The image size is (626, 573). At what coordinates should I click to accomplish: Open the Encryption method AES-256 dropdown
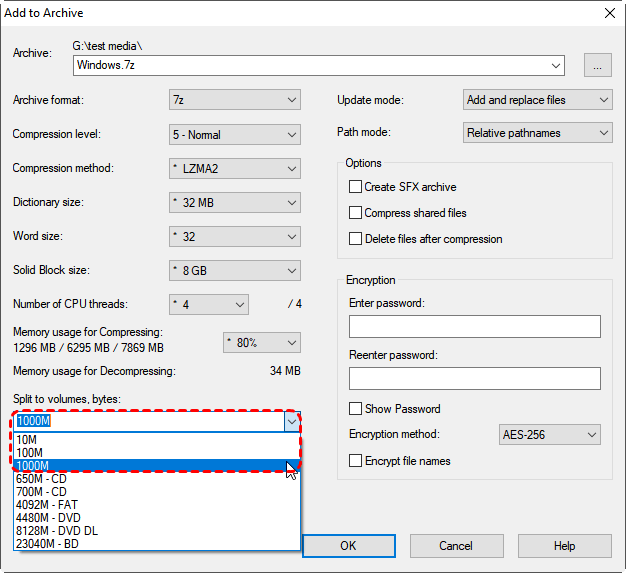point(549,435)
